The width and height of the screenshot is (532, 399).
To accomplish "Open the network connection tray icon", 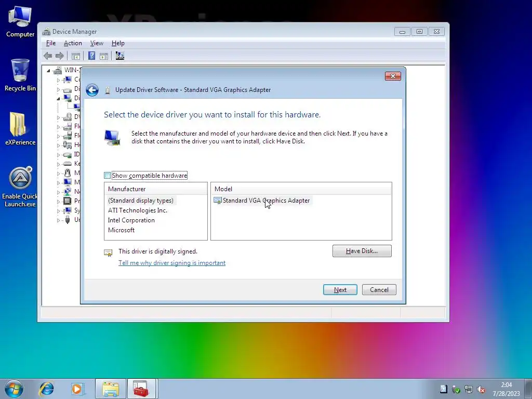I will tap(469, 390).
